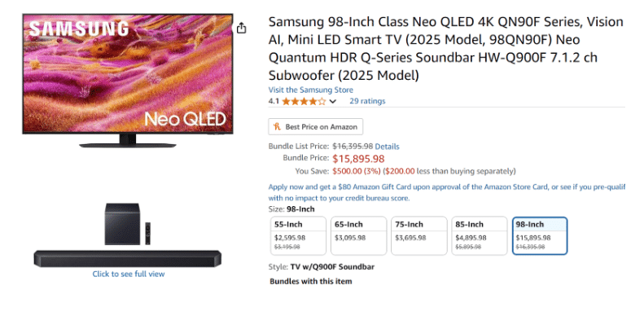This screenshot has width=644, height=316.
Task: Click the Best Price on Amazon button
Action: coord(315,126)
